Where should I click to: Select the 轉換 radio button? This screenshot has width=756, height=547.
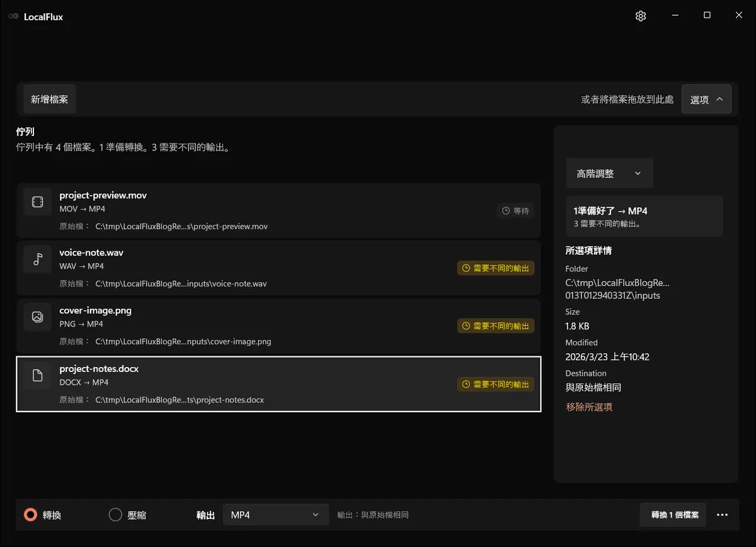click(x=30, y=515)
